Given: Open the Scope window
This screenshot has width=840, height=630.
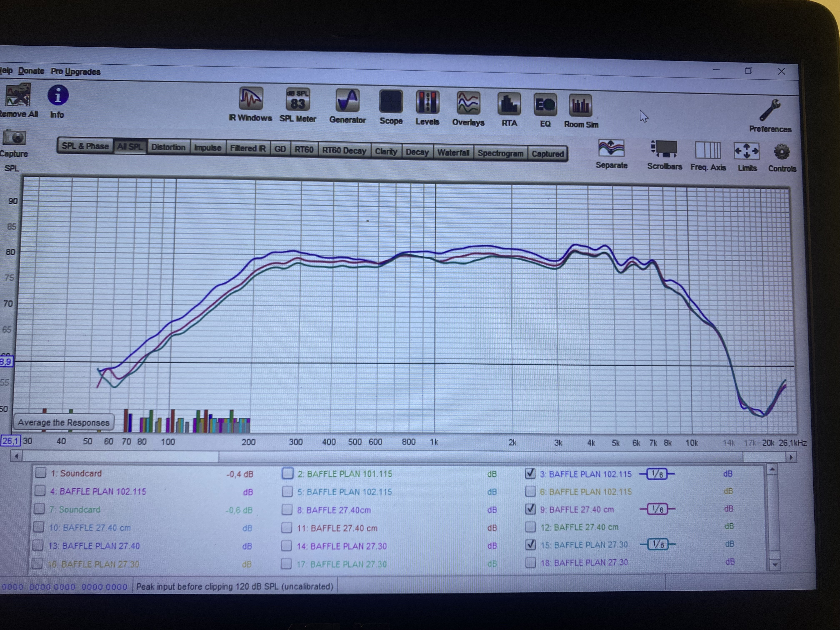Looking at the screenshot, I should tap(391, 107).
